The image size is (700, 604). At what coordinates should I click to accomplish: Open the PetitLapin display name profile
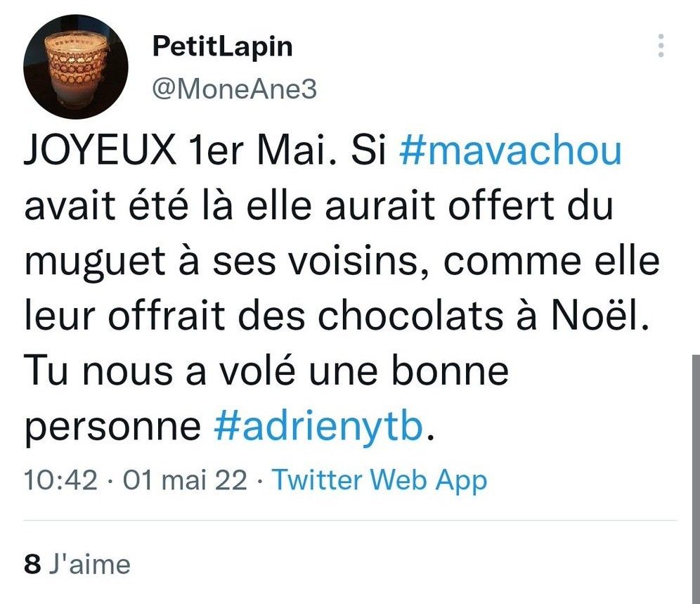click(x=222, y=47)
